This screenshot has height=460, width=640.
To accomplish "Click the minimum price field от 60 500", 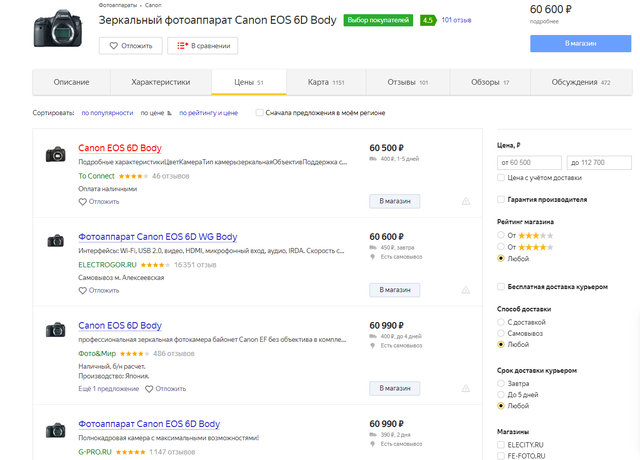I will point(529,162).
